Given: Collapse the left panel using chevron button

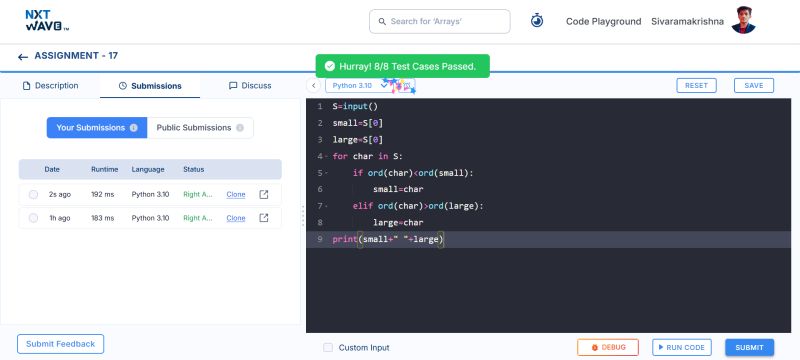Looking at the screenshot, I should (313, 86).
